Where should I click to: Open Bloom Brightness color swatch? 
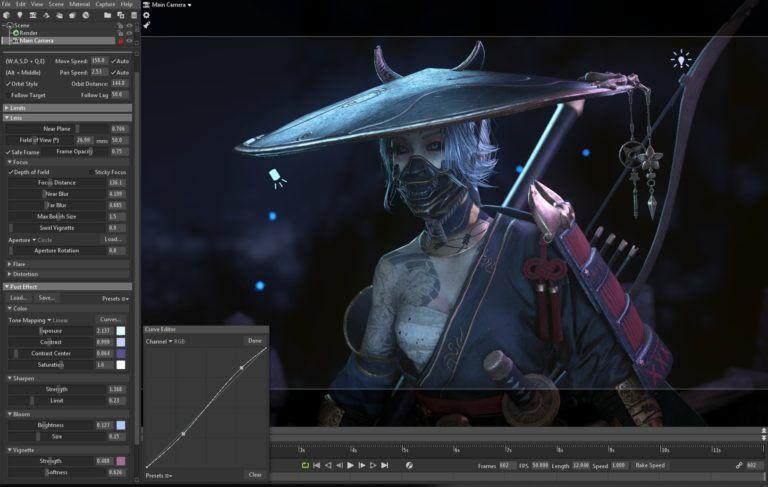(120, 425)
